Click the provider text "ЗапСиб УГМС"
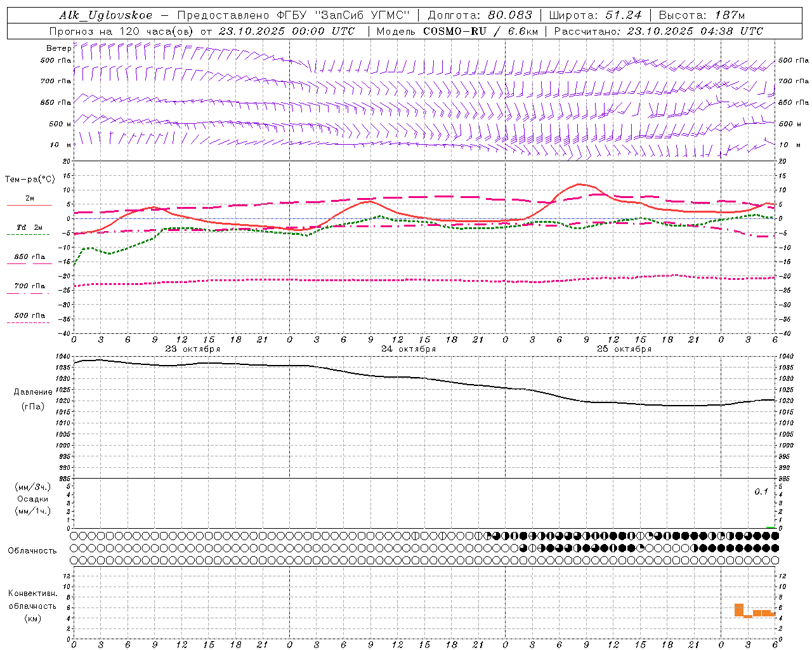The image size is (812, 650). click(362, 15)
